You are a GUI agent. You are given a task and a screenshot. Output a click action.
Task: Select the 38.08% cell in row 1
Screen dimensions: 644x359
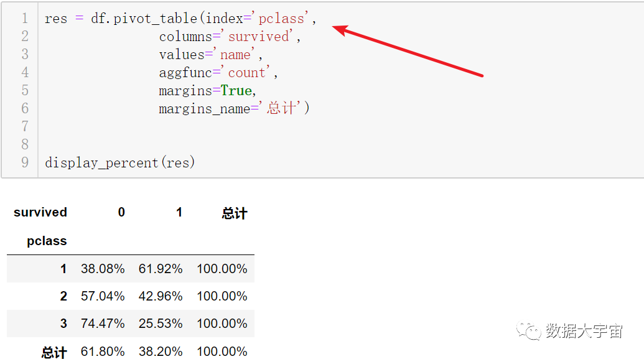click(103, 269)
